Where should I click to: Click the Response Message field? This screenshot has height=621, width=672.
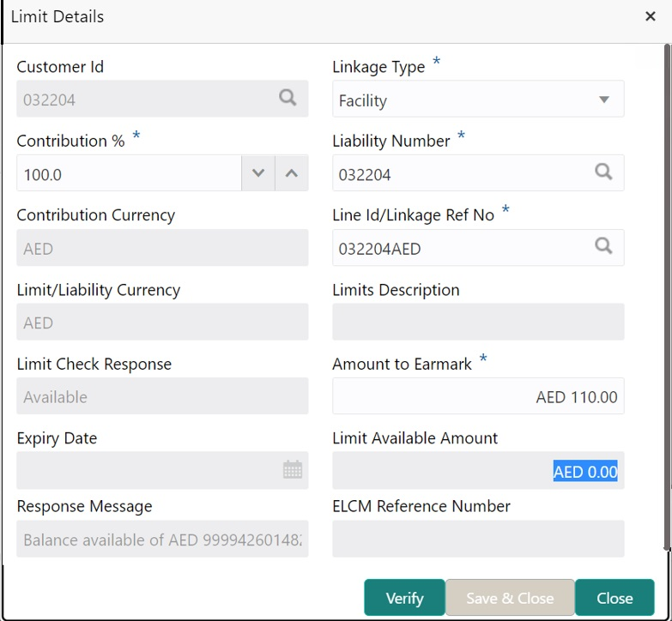click(162, 539)
